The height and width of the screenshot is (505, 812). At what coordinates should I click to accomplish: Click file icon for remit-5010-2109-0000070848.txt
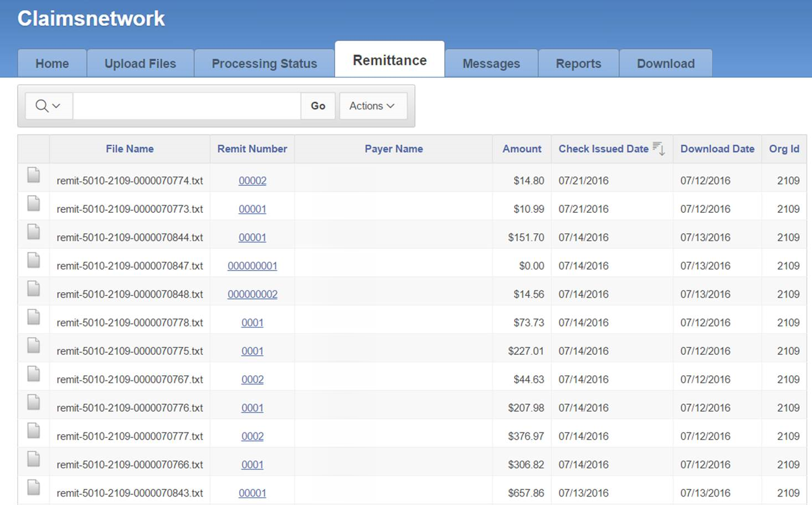tap(34, 288)
